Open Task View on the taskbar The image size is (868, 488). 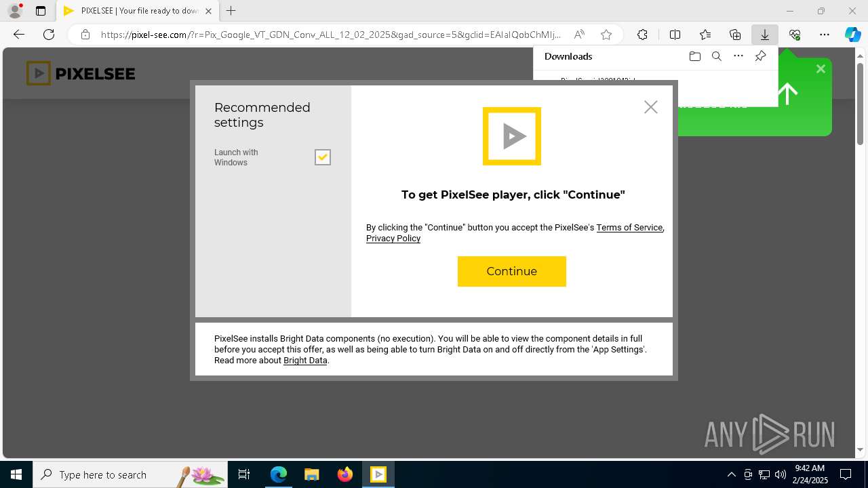pos(244,474)
